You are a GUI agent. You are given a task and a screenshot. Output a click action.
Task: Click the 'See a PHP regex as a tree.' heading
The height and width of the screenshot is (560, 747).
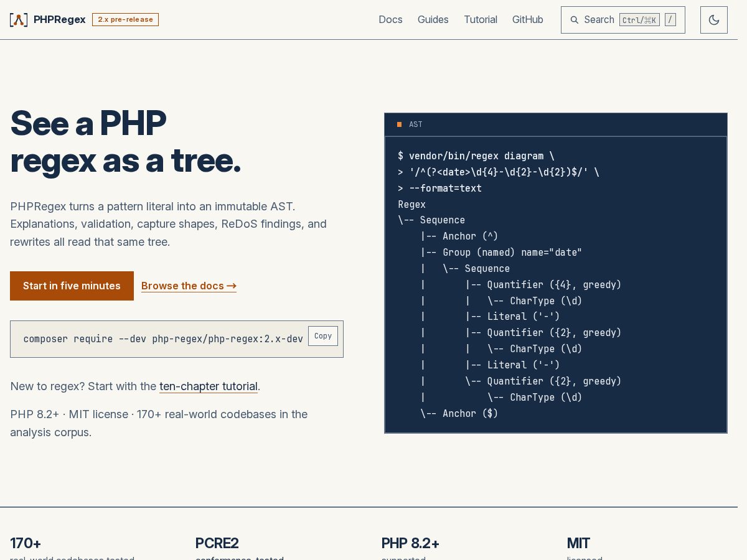126,142
